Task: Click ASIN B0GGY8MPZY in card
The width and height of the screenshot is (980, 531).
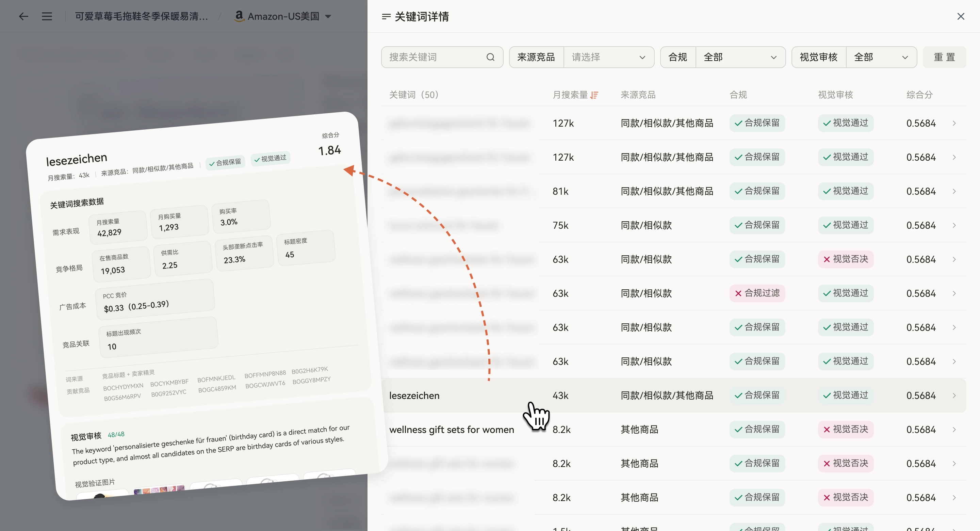Action: click(311, 380)
